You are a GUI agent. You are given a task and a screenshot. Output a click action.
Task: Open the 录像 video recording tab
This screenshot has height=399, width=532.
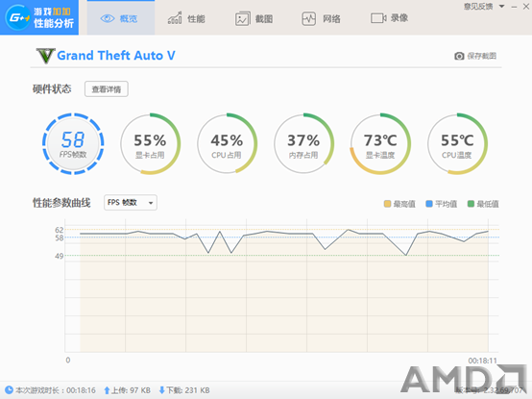coord(389,18)
